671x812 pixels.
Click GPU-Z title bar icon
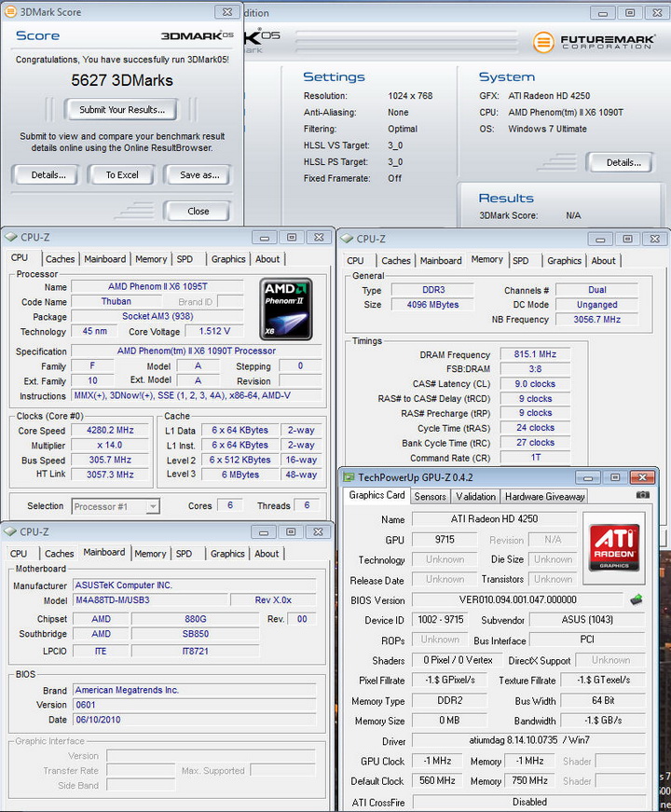click(349, 477)
